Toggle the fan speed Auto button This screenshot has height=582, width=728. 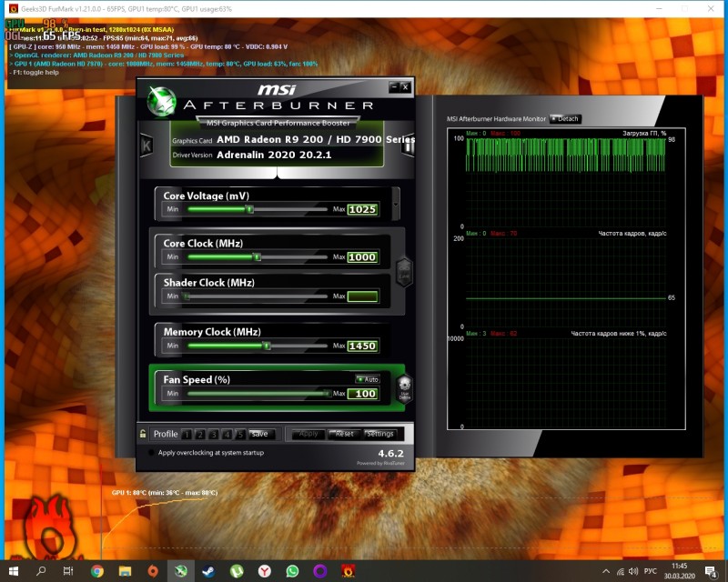click(x=368, y=379)
